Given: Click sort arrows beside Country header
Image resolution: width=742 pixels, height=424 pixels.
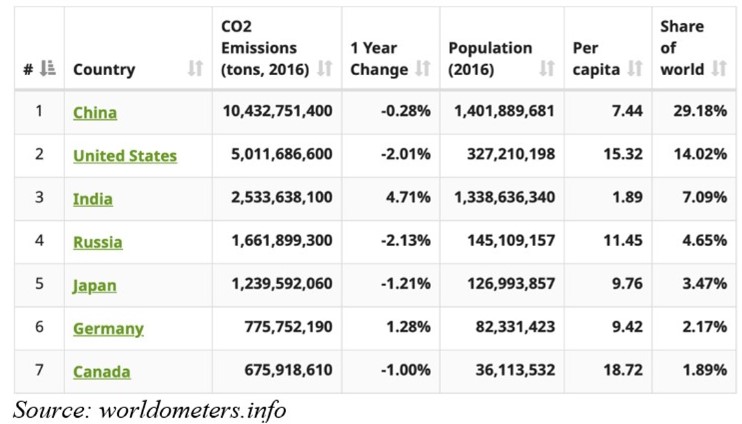Looking at the screenshot, I should [x=195, y=70].
